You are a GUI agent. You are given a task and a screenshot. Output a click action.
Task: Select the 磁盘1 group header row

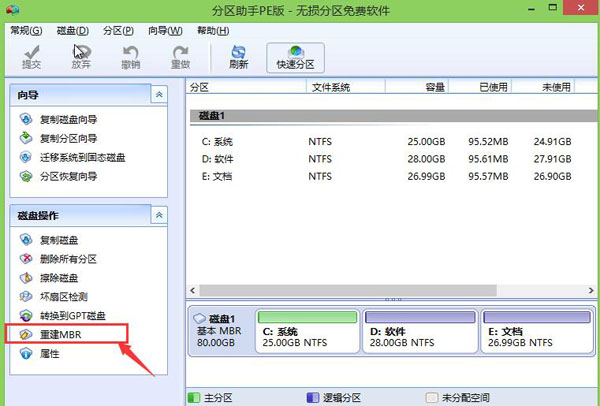coord(395,116)
